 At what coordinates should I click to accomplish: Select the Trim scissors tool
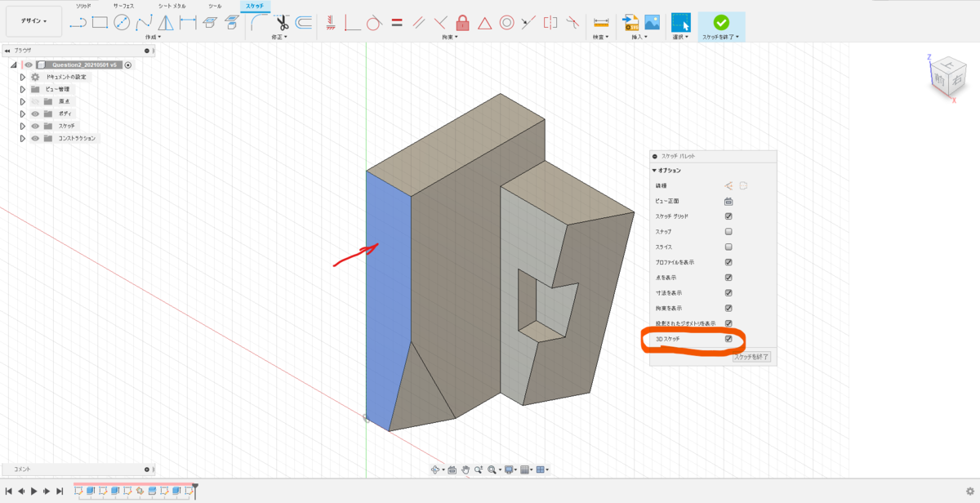click(x=283, y=23)
